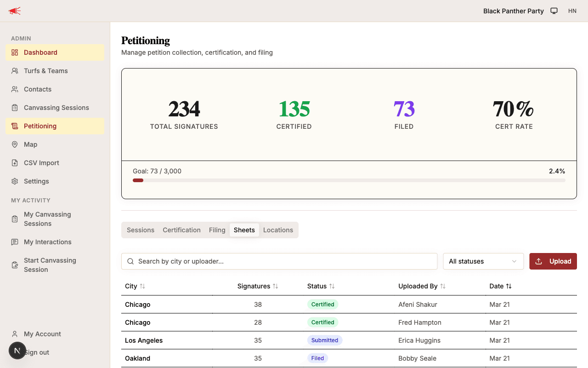Sort by Uploaded By column arrows
Image resolution: width=588 pixels, height=368 pixels.
click(x=443, y=286)
